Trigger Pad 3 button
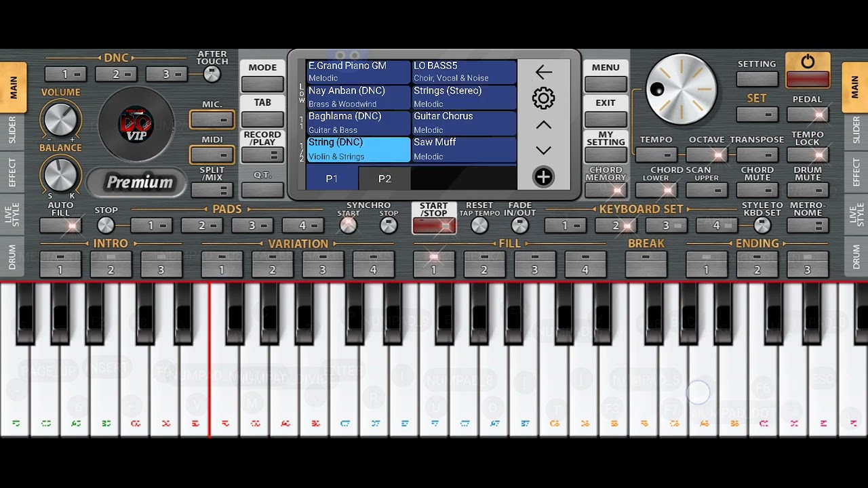 [252, 226]
